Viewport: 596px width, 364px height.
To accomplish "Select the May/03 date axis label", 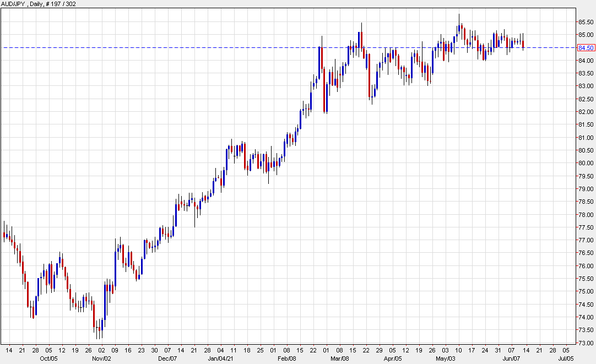I will 446,358.
